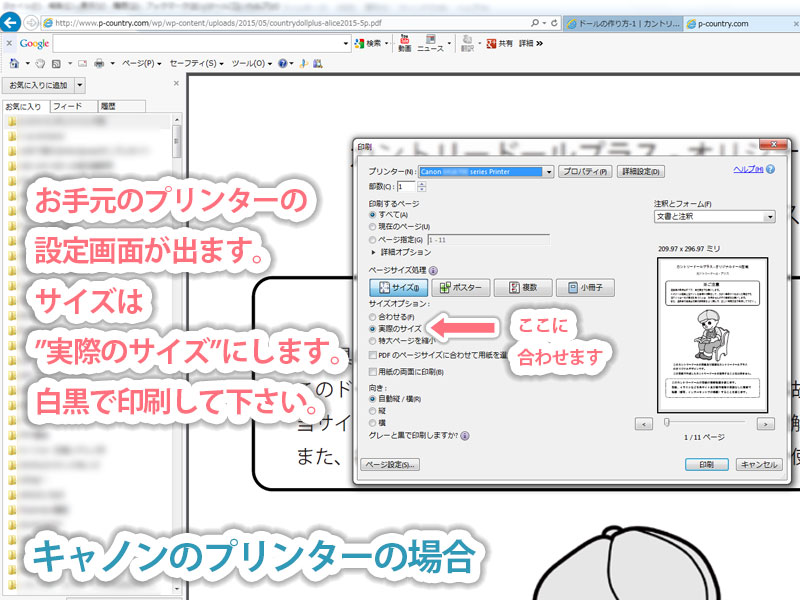The width and height of the screenshot is (800, 600).
Task: Open the お気に入りに追加 dropdown arrow
Action: tap(80, 85)
